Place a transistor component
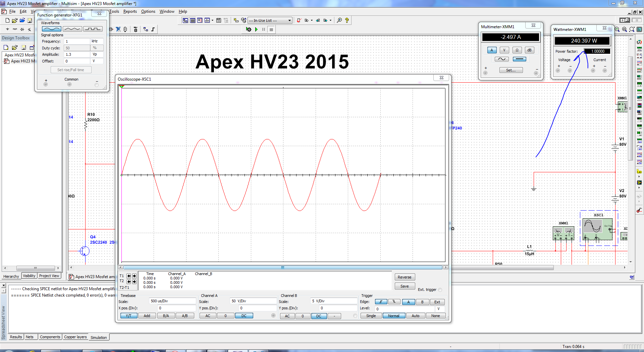 pos(30,30)
